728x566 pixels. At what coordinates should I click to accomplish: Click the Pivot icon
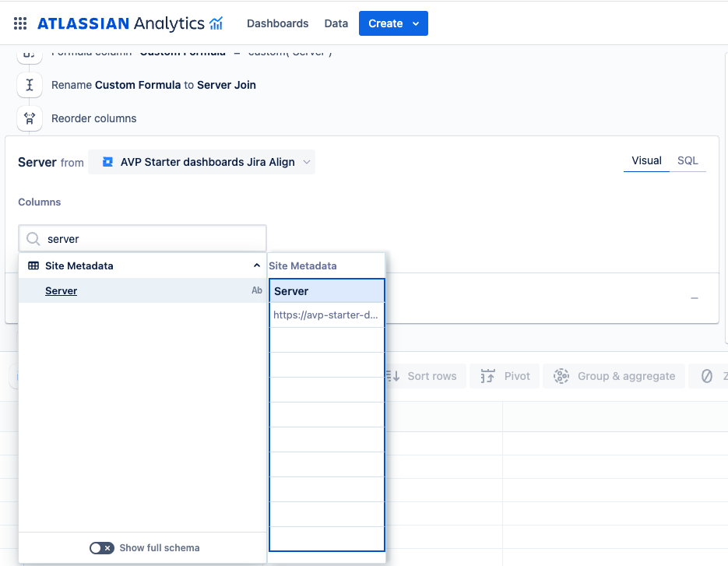pos(487,376)
